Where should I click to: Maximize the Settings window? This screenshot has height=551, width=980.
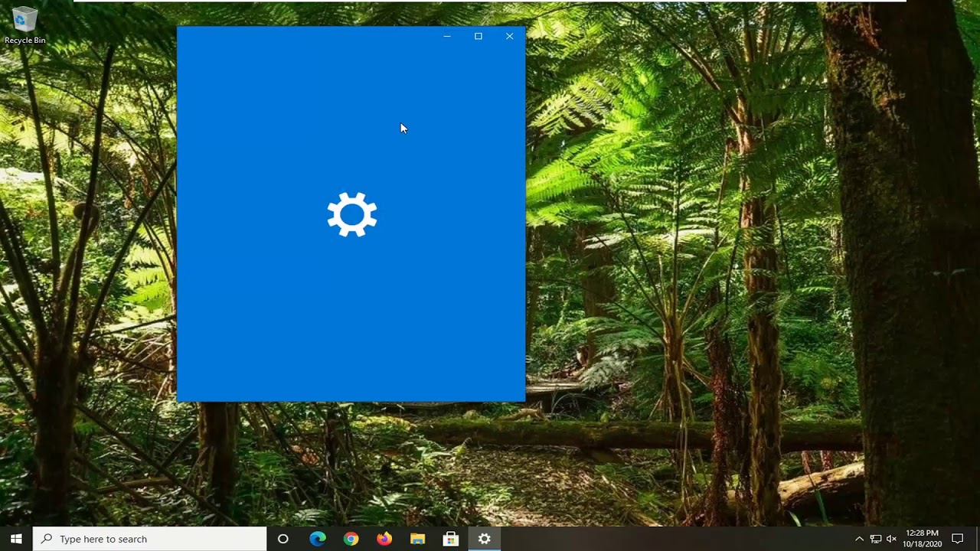479,36
